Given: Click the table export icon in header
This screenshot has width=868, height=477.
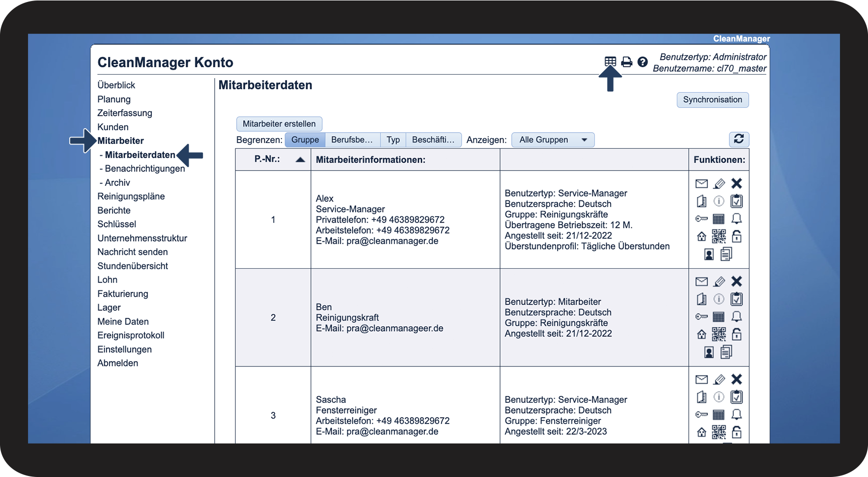Looking at the screenshot, I should pos(610,61).
